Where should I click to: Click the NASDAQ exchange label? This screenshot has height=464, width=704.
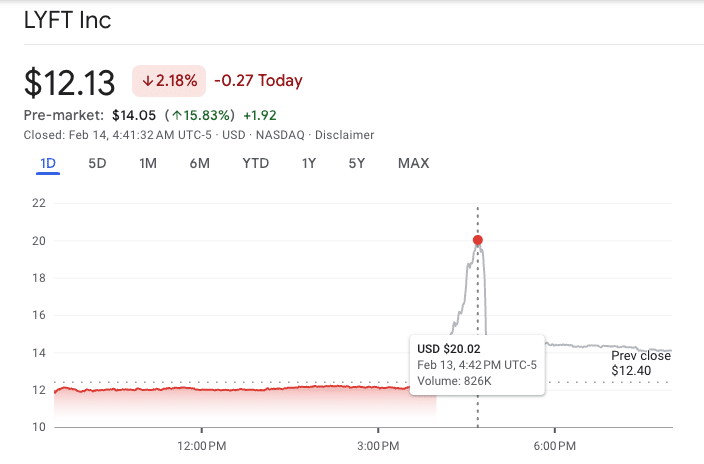pyautogui.click(x=280, y=135)
